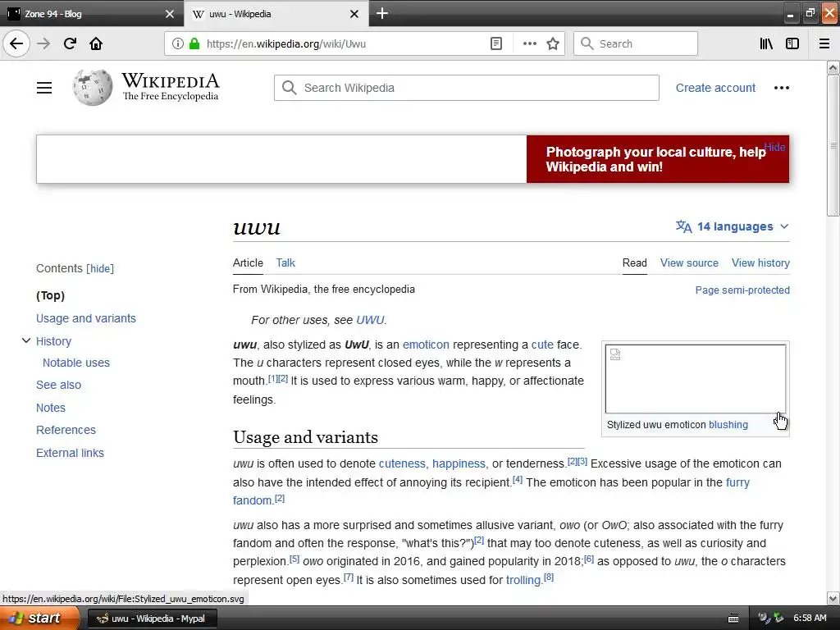Viewport: 840px width, 630px height.
Task: Jump to (Top) in contents
Action: [50, 295]
